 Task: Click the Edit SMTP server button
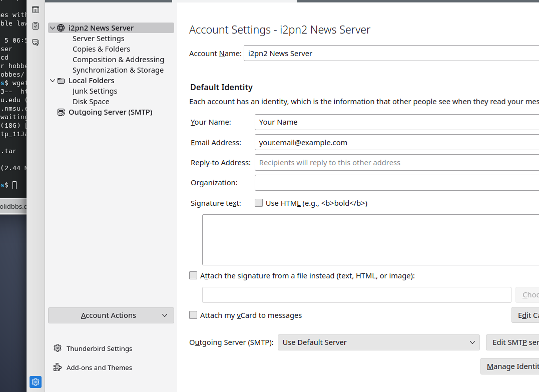coord(512,342)
